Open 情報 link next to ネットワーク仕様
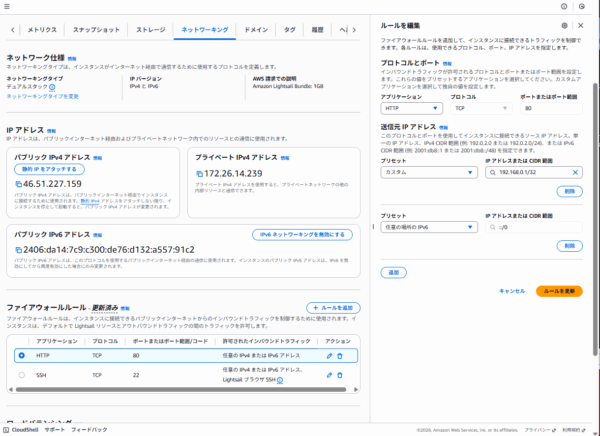The width and height of the screenshot is (600, 436). (x=72, y=59)
